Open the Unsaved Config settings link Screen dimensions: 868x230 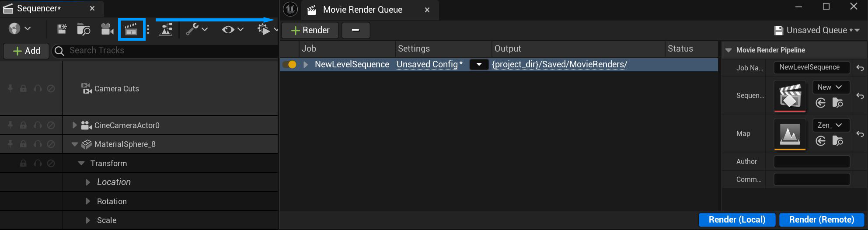[427, 65]
